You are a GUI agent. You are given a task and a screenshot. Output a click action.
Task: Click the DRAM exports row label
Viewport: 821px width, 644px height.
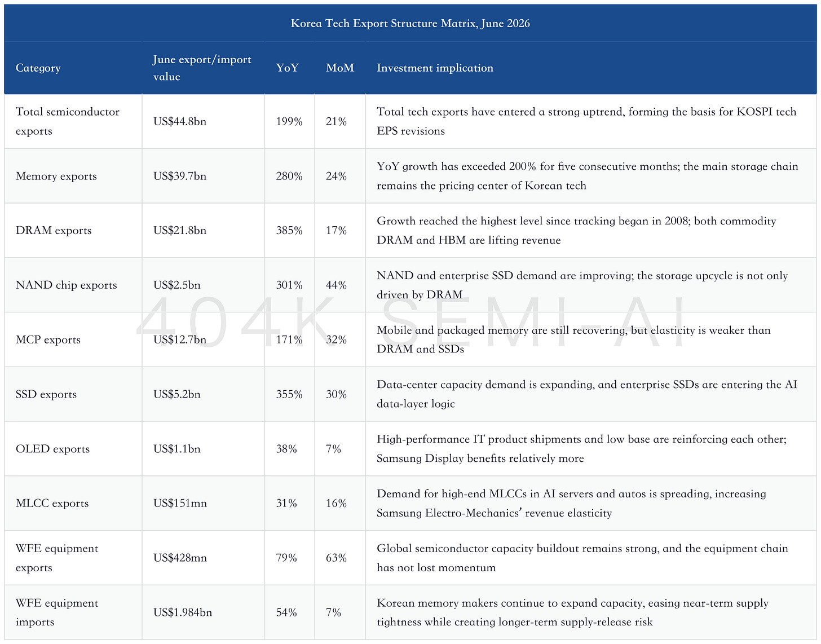(54, 230)
